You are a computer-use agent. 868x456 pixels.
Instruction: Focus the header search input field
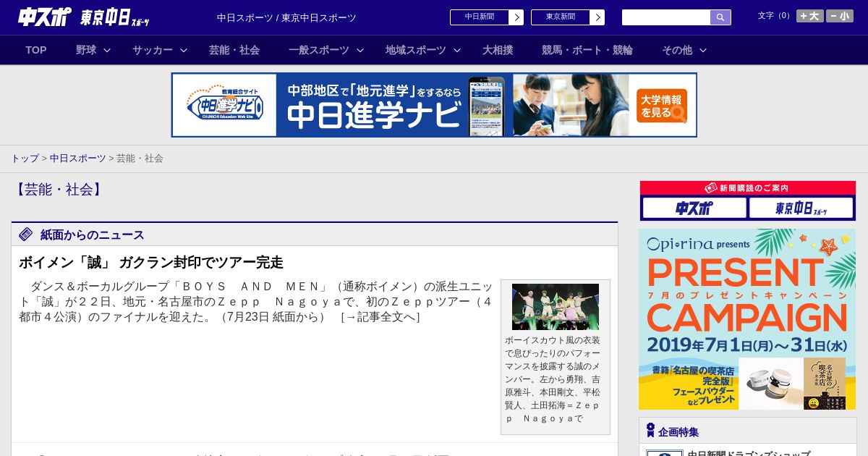click(666, 17)
